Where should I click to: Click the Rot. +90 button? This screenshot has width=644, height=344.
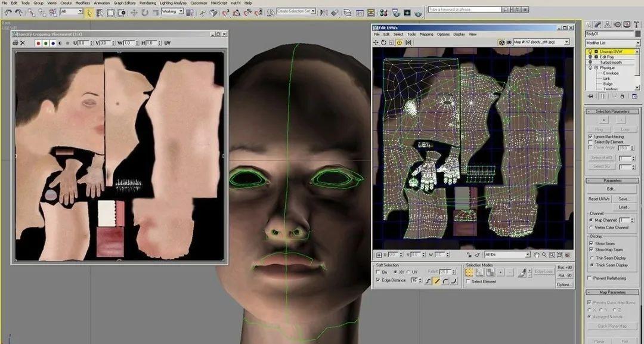point(564,267)
